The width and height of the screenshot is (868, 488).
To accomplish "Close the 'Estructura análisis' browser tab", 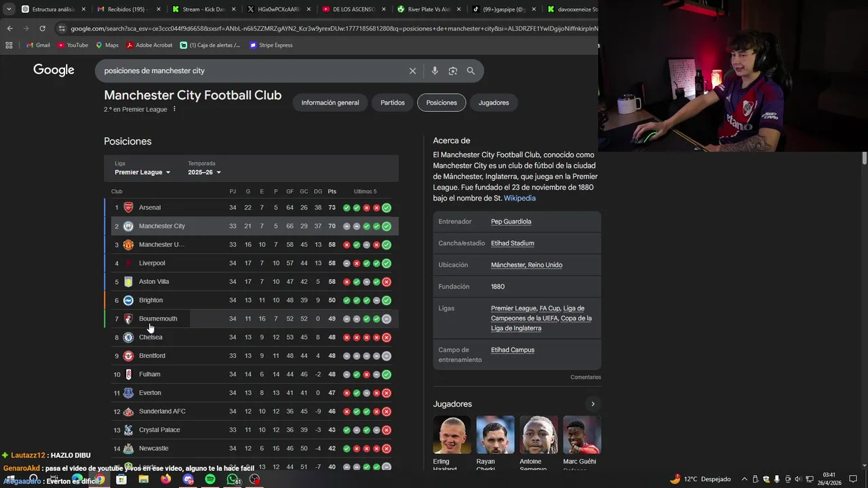I will 83,9.
